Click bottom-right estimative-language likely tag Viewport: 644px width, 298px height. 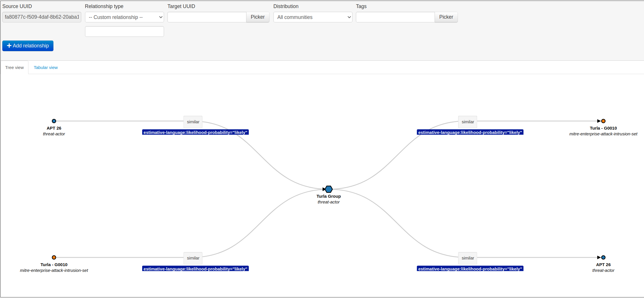click(470, 269)
